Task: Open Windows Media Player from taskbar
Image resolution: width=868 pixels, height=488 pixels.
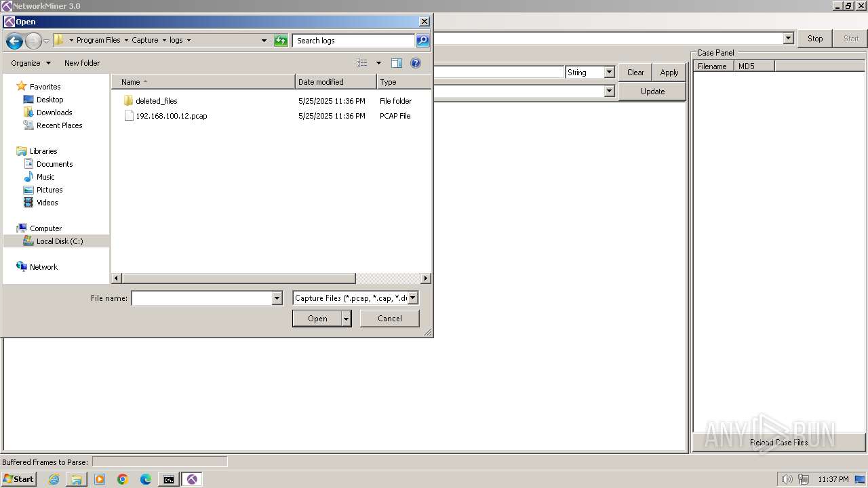Action: point(100,479)
